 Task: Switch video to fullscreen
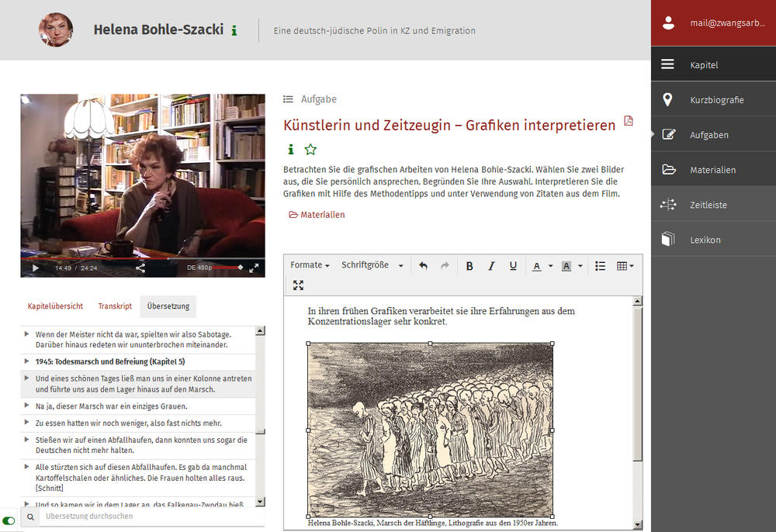pyautogui.click(x=254, y=268)
